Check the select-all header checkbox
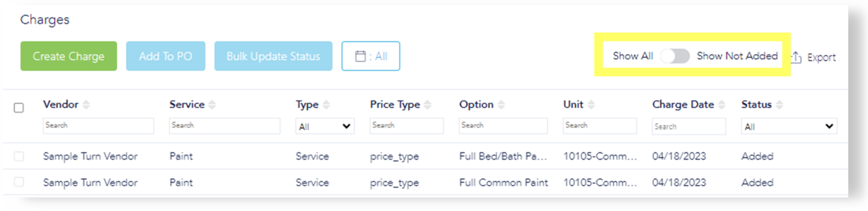Screen dimensions: 868x211 tap(19, 108)
